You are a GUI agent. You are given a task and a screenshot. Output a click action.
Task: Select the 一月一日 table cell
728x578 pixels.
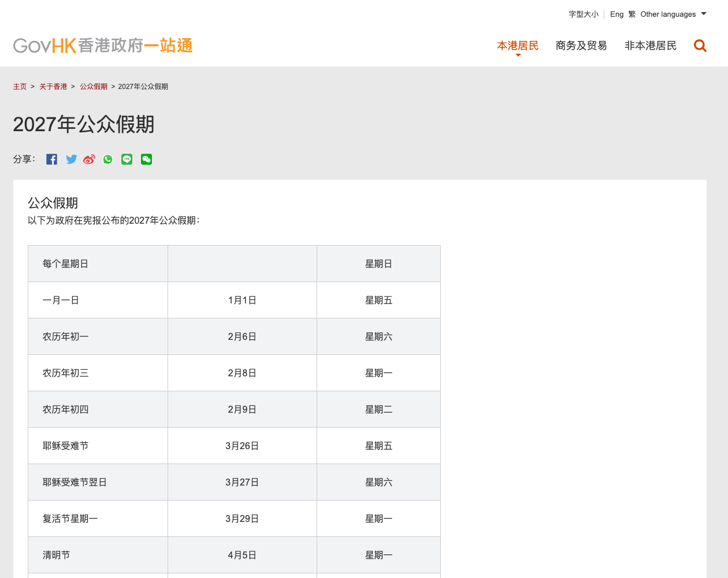click(x=98, y=300)
